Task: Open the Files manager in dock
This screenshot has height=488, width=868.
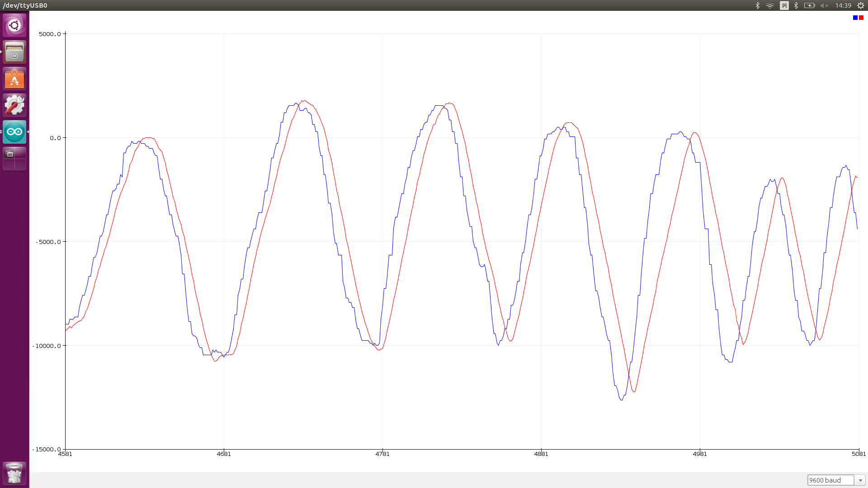Action: (14, 52)
